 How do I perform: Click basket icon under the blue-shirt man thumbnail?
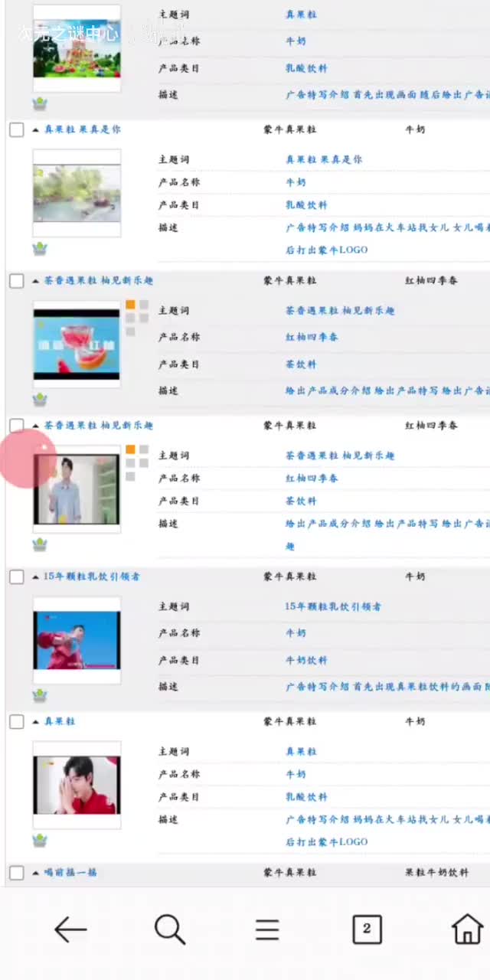tap(40, 544)
